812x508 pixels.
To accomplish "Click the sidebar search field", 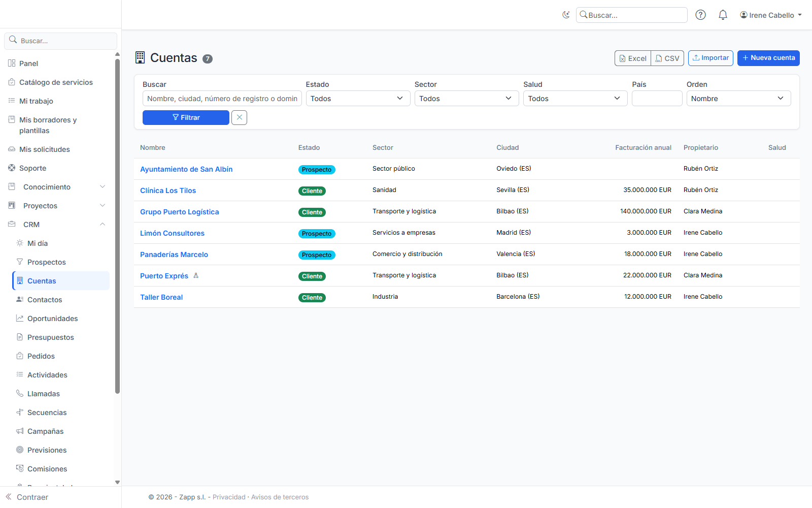I will pos(60,41).
